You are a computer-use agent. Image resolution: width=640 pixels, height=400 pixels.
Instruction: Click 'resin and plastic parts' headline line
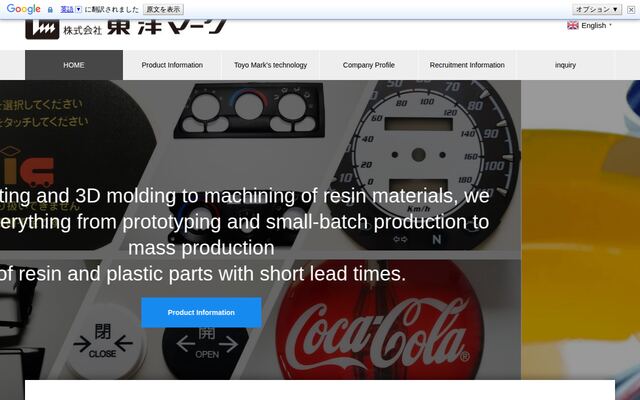[x=203, y=273]
